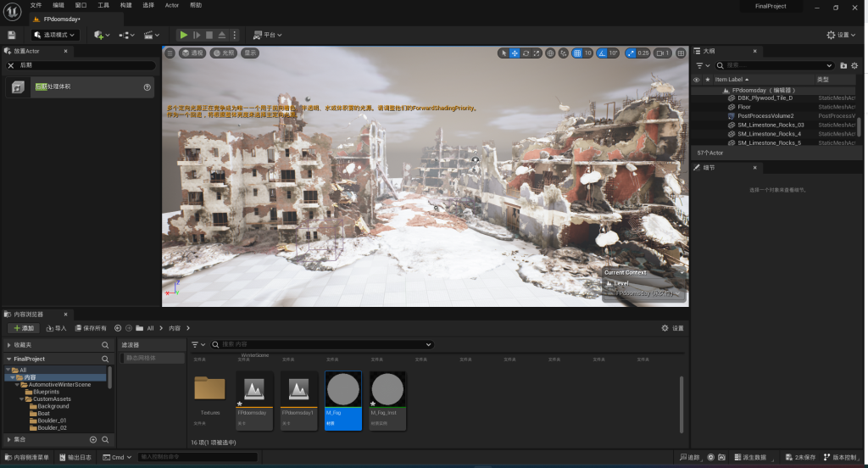Viewport: 868px width, 468px height.
Task: Toggle grid snapping in the viewport
Action: 577,53
